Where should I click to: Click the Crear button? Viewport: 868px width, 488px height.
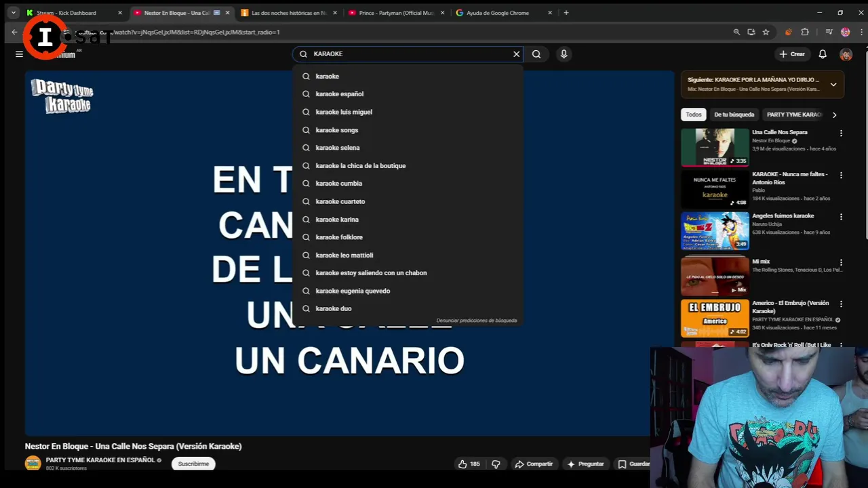791,54
